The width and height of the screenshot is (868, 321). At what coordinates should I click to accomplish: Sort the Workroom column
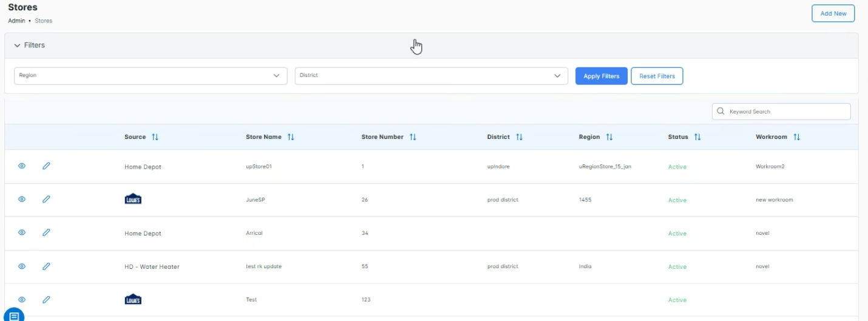796,137
